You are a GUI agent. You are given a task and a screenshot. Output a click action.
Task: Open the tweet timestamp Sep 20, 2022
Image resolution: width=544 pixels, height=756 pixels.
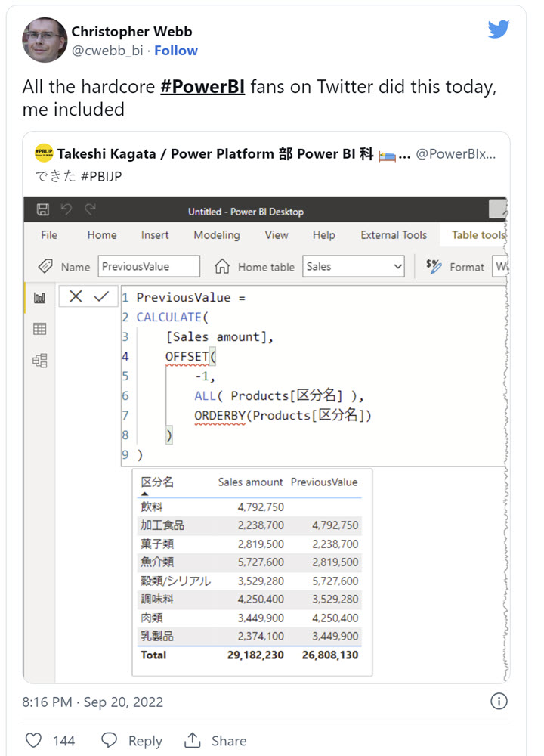[92, 702]
